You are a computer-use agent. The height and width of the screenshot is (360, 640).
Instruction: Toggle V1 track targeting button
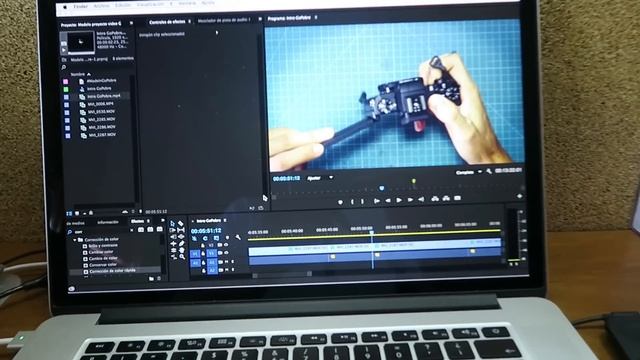coord(212,253)
